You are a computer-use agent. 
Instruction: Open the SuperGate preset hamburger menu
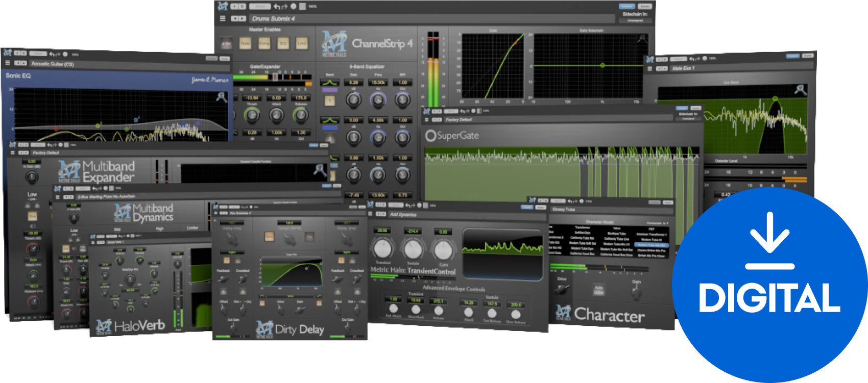click(x=427, y=120)
